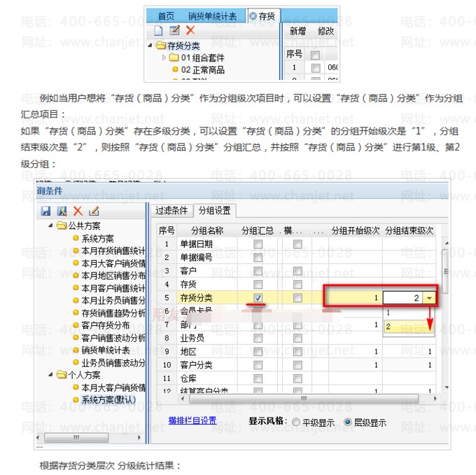Click the 新增 button
Viewport: 476px width, 475px height.
click(297, 31)
